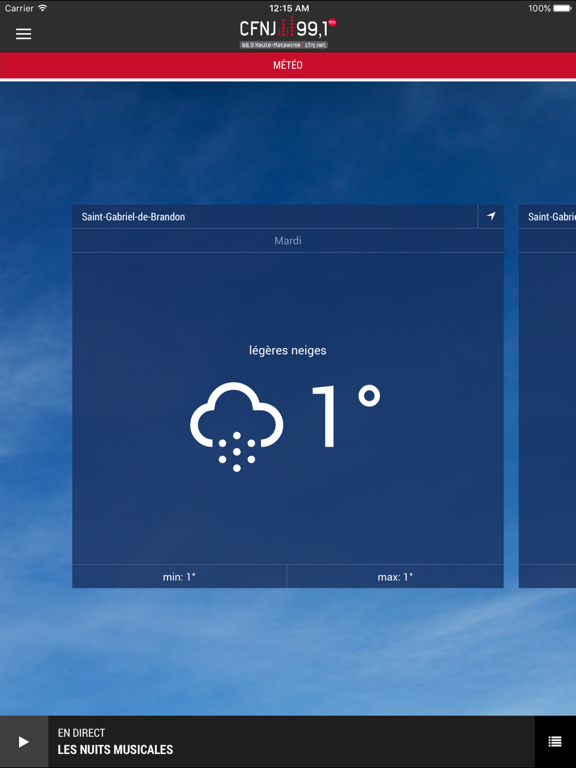576x768 pixels.
Task: Open the playlist list icon
Action: (555, 742)
